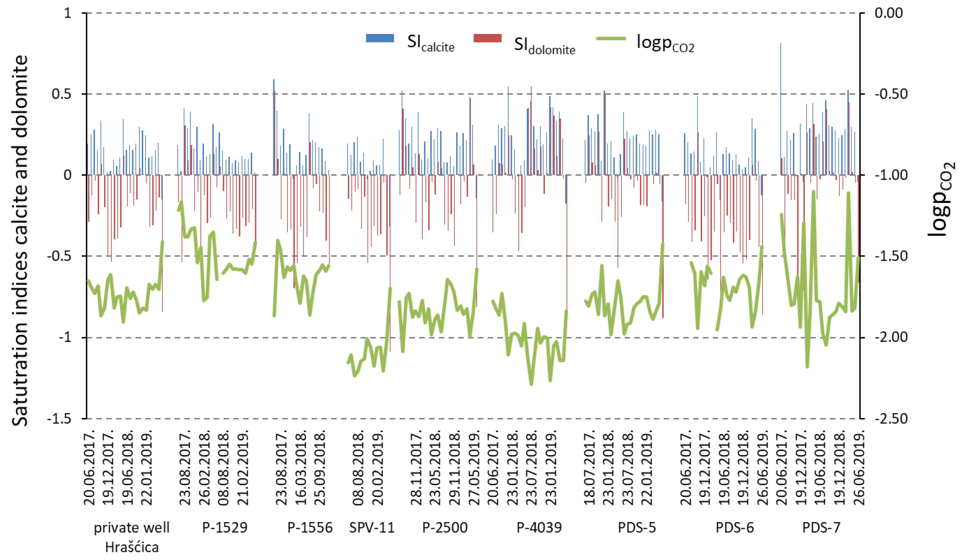Select the SPV-11 well label
The height and width of the screenshot is (560, 964).
pos(371,527)
